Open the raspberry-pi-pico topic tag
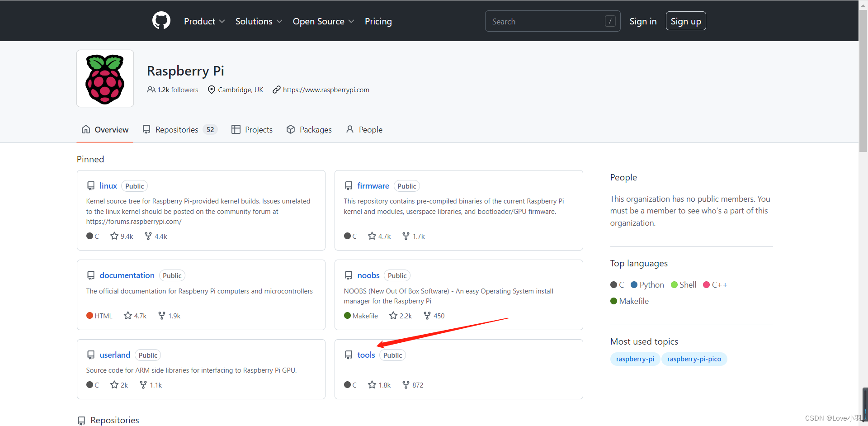 click(x=694, y=359)
